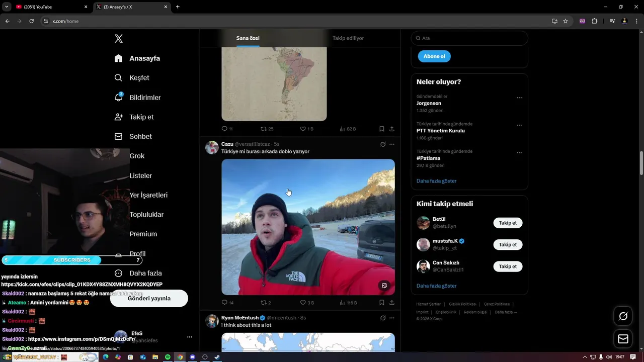Screen dimensions: 644x362
Task: Like Cazu's post with 3 B likes
Action: coord(307,303)
